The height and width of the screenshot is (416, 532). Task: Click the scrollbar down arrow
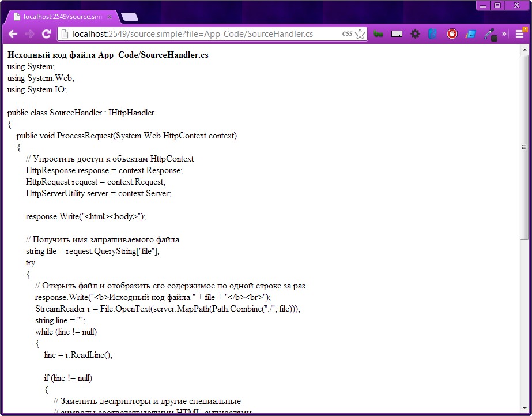(524, 408)
